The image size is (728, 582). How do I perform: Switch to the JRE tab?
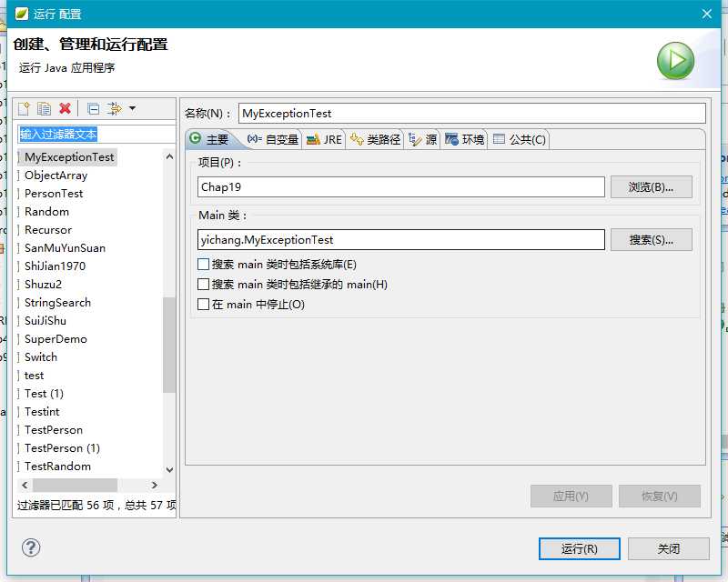324,139
